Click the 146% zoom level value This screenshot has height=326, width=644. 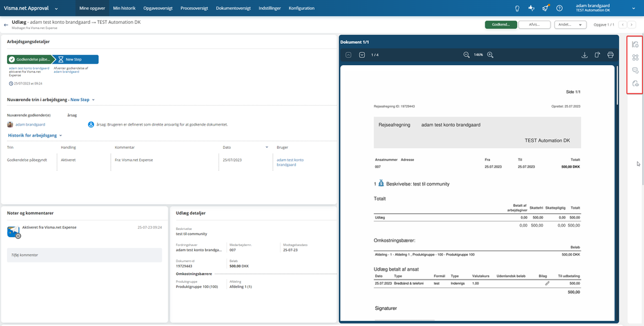tap(478, 55)
